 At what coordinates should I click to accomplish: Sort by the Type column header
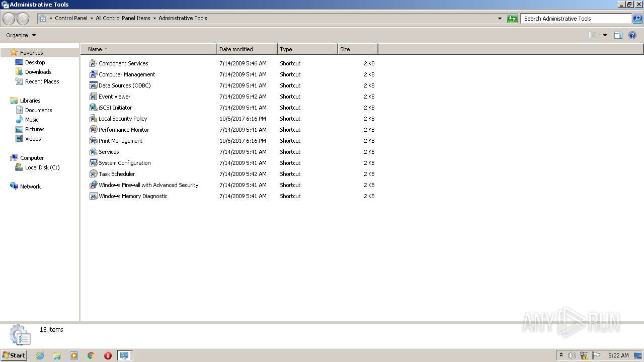tap(307, 49)
